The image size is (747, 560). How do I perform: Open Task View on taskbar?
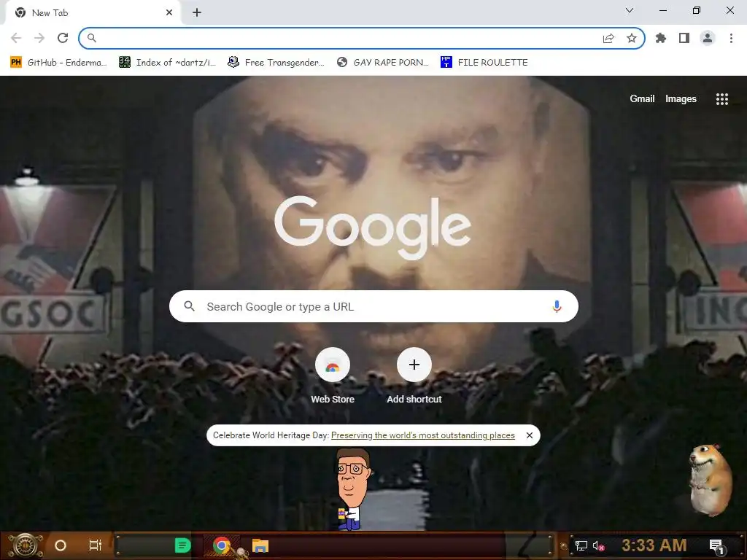point(96,545)
